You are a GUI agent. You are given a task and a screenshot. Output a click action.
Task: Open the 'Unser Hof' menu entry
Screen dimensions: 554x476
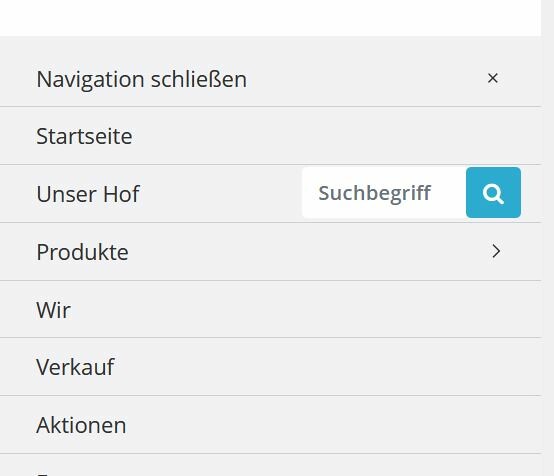coord(150,194)
